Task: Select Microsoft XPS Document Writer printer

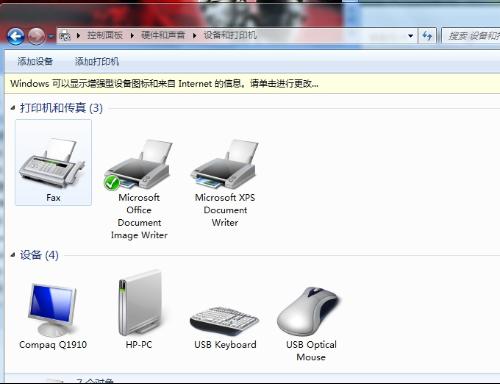Action: point(225,183)
